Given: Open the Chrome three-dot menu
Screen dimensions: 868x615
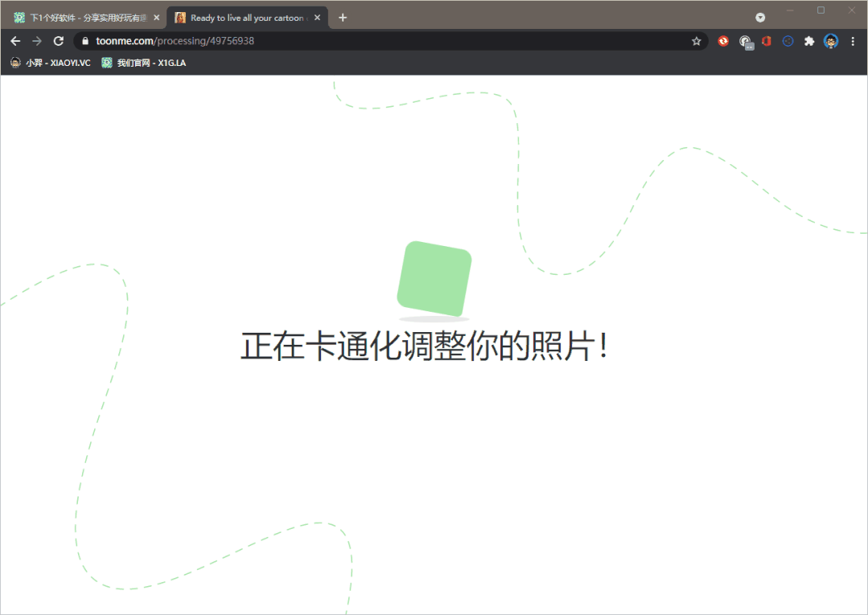Looking at the screenshot, I should coord(853,41).
